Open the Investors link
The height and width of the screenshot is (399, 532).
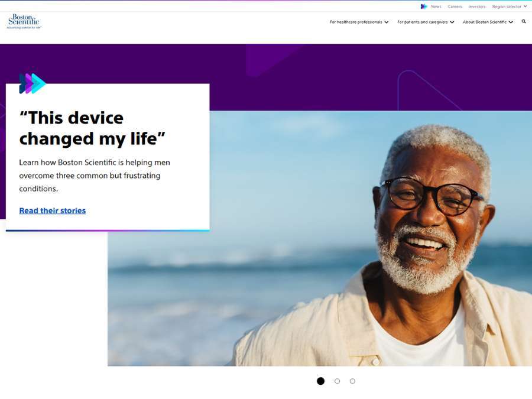pos(476,7)
